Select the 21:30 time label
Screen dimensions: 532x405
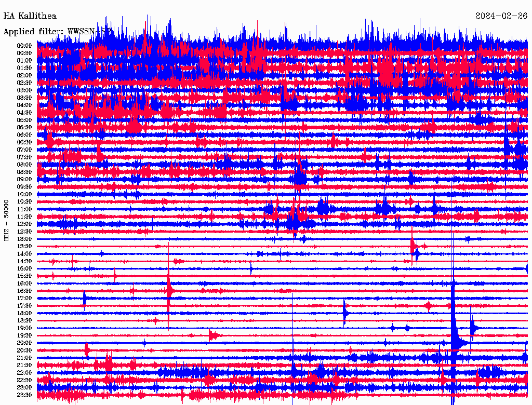pos(24,366)
